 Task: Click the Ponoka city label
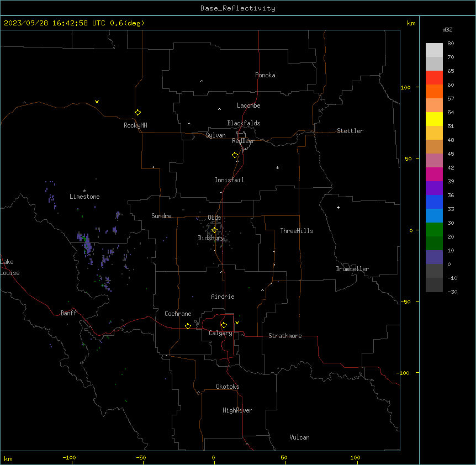[265, 75]
